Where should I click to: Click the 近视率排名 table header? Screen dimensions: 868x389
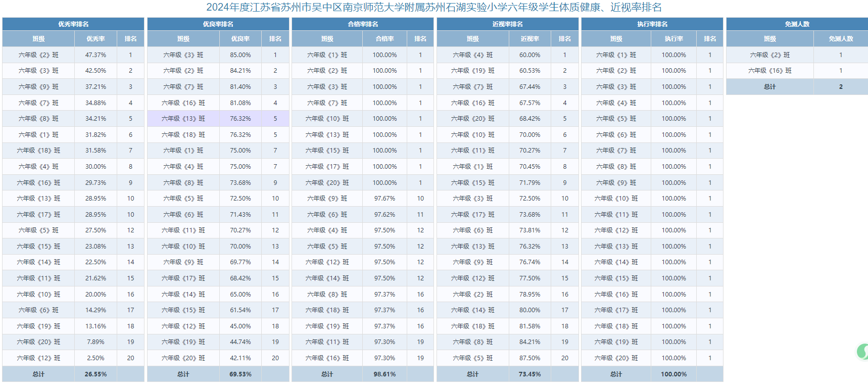pos(507,24)
